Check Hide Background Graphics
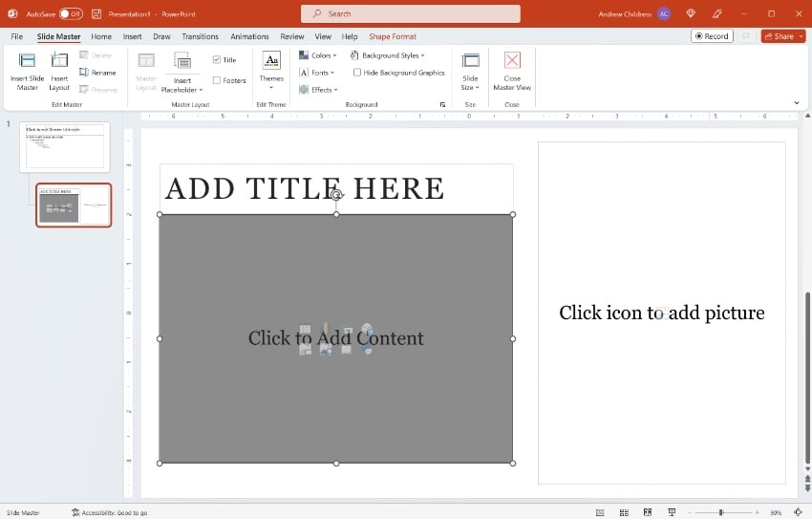Screen dimensions: 812x519 (x=357, y=73)
